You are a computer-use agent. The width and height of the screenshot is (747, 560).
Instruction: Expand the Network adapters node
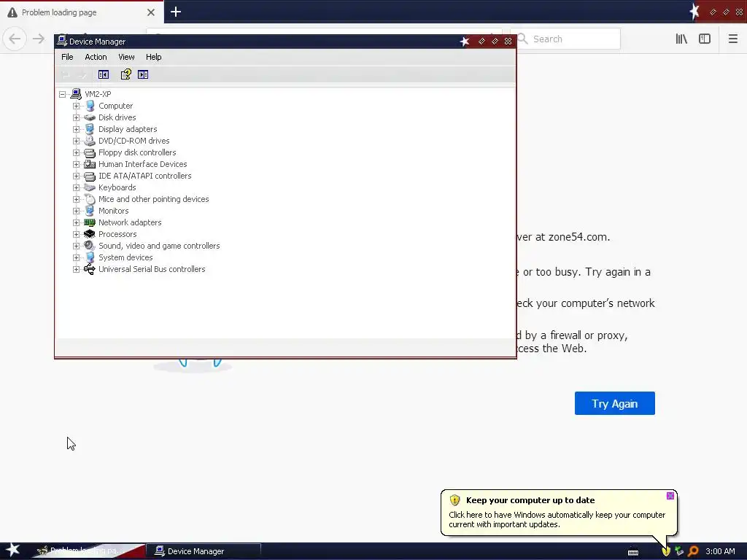(76, 222)
